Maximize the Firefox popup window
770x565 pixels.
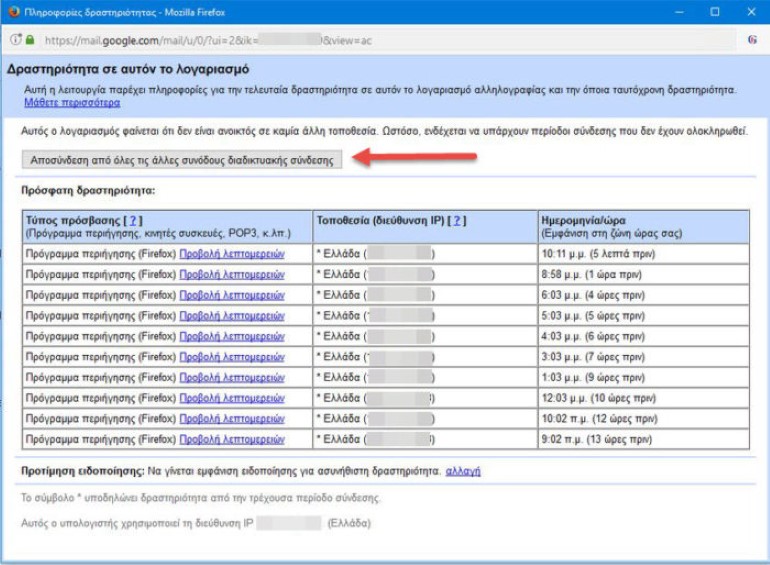click(714, 12)
